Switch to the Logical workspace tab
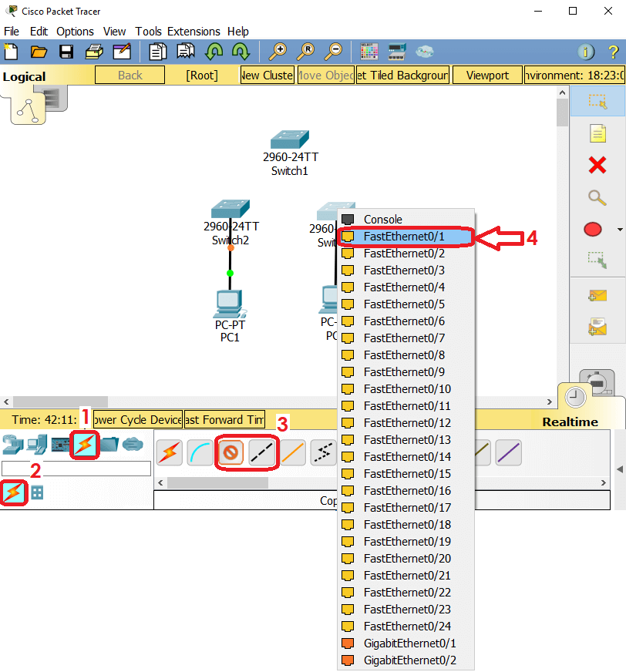 [24, 77]
